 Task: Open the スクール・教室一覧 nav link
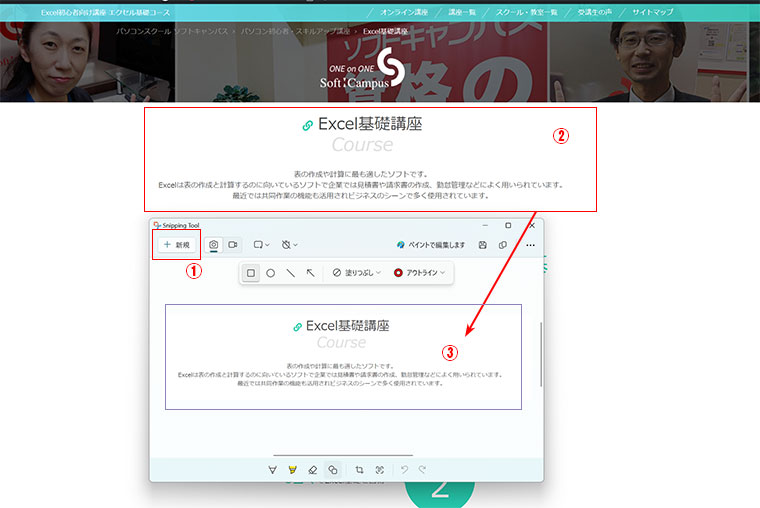point(526,12)
